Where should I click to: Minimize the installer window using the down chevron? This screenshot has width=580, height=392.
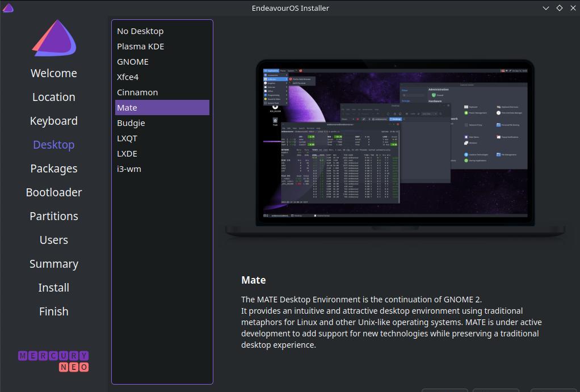545,8
